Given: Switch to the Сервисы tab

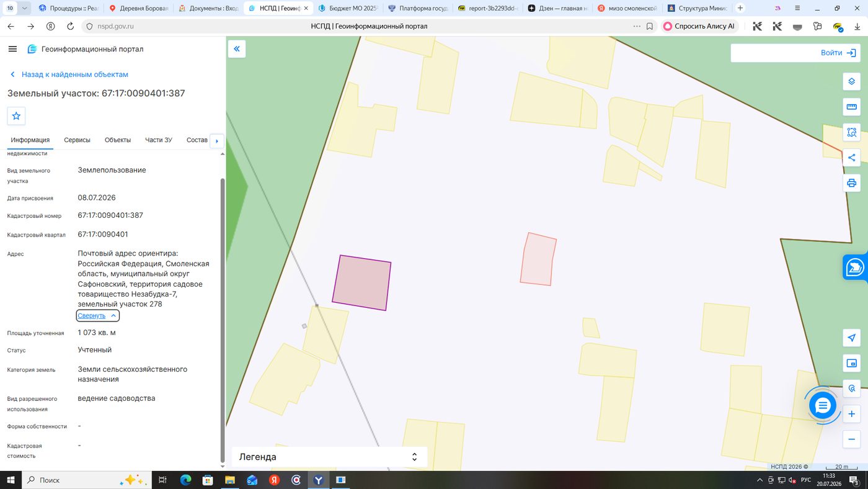Looking at the screenshot, I should point(77,140).
